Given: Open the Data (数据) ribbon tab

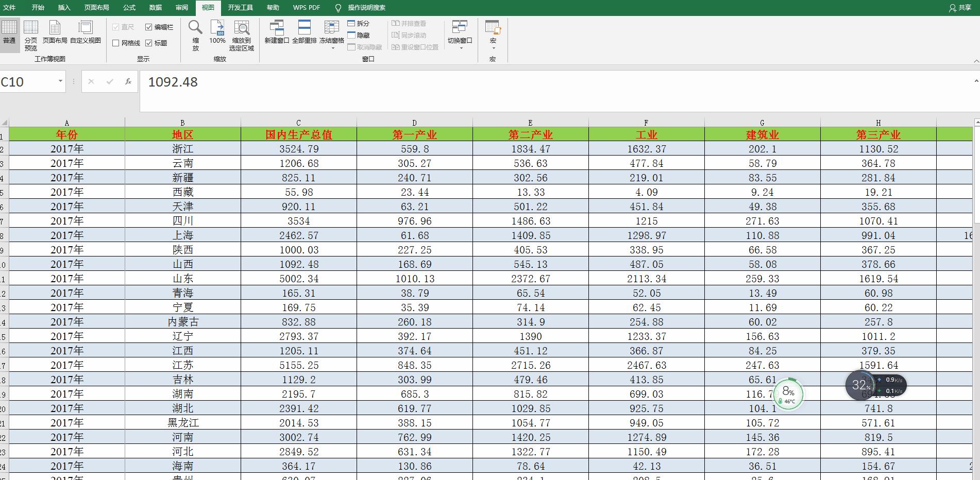Looking at the screenshot, I should coord(155,8).
